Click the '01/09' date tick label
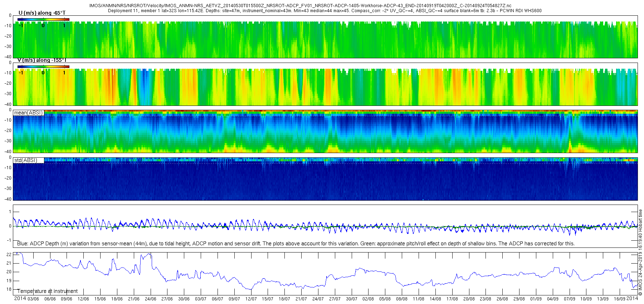The image size is (644, 304). (x=536, y=299)
